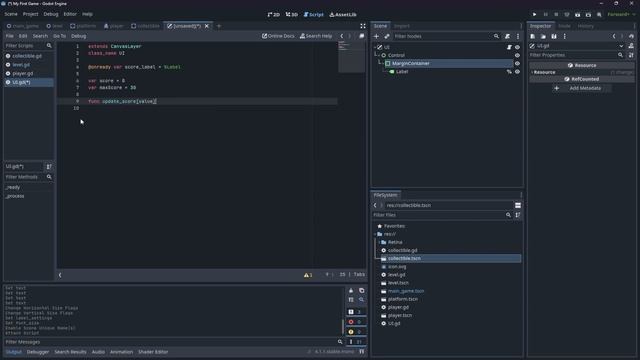Viewport: 640px width, 360px height.
Task: Select the Label node in scene tree
Action: 402,71
